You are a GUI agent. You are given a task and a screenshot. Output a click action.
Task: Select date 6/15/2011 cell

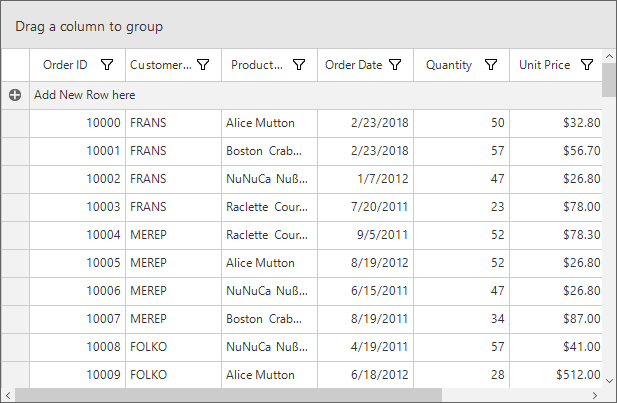tap(366, 291)
